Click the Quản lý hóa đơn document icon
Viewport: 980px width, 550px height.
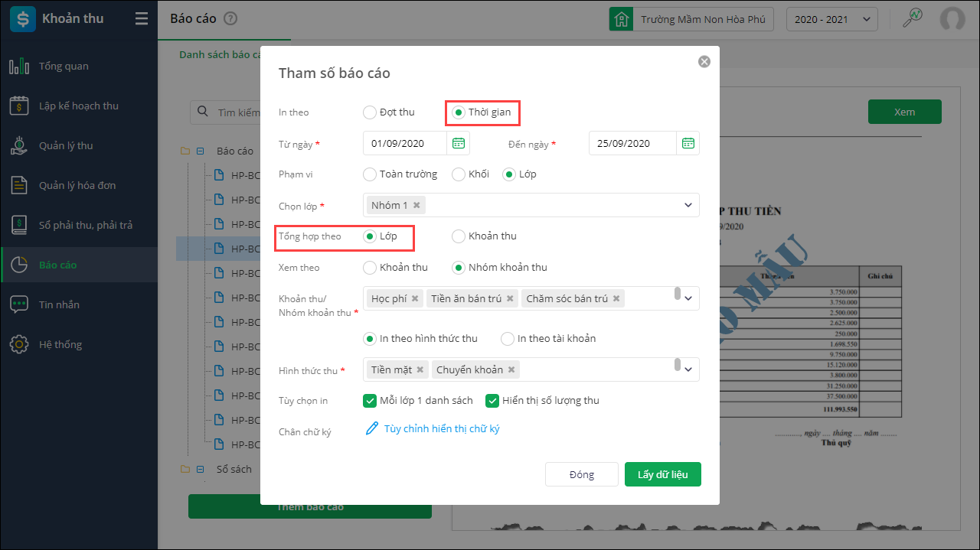click(19, 186)
